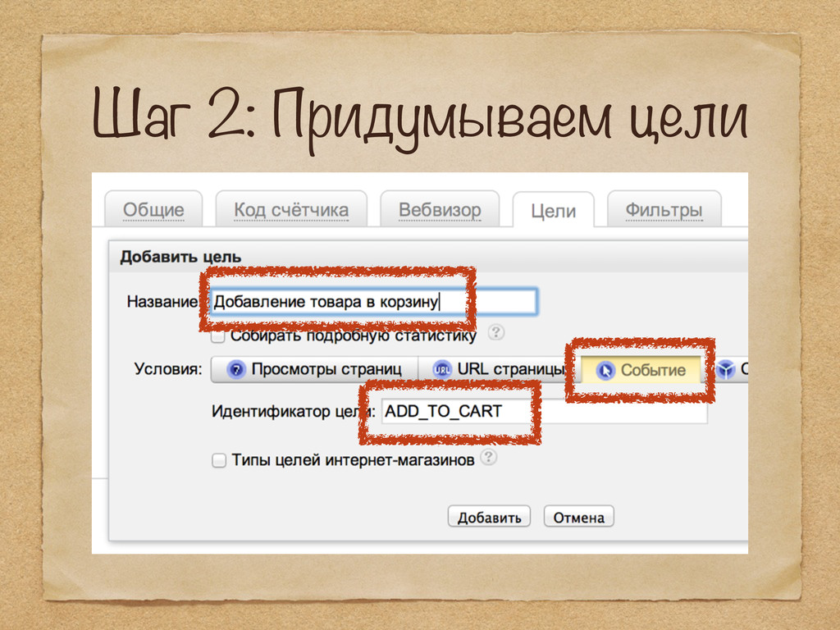The image size is (840, 630).
Task: Click the Название input field
Action: pos(373,302)
